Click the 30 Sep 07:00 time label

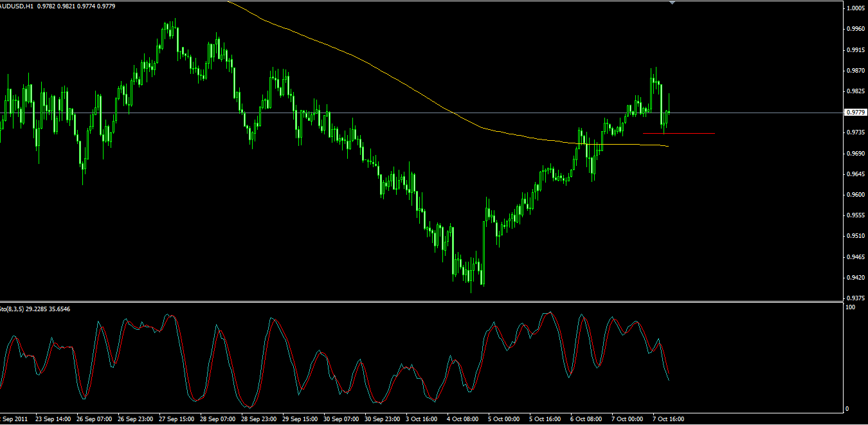click(342, 419)
